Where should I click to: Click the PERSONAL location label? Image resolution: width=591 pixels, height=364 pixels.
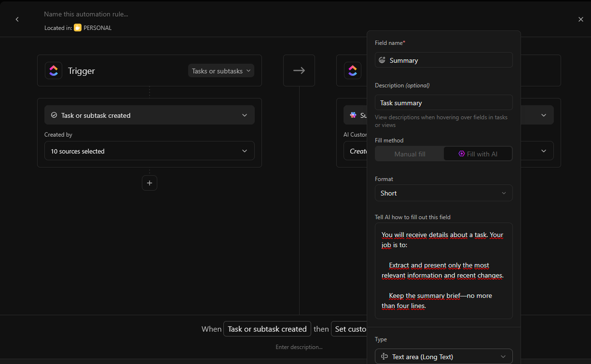tap(98, 28)
